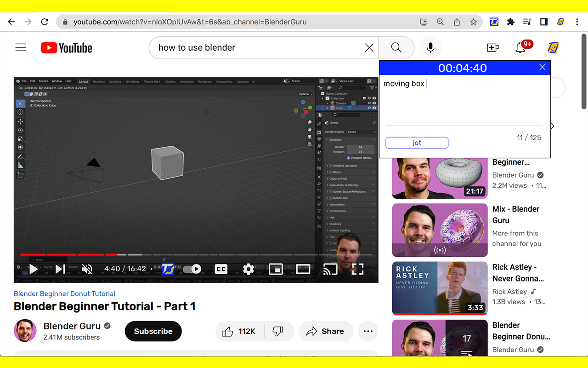Viewport: 588px width, 368px height.
Task: Unmute the video volume
Action: [87, 269]
